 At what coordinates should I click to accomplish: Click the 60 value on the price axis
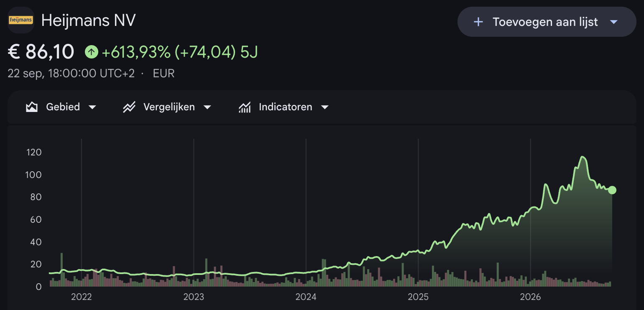point(36,220)
